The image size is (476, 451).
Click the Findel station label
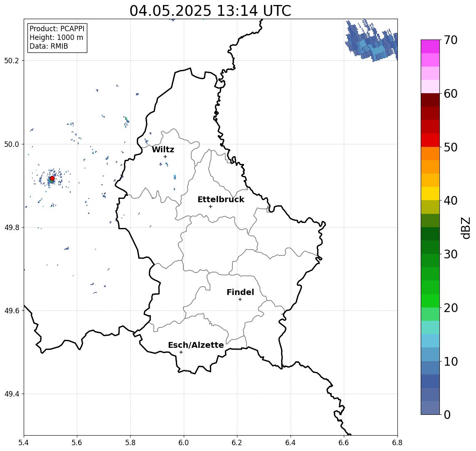click(x=240, y=292)
